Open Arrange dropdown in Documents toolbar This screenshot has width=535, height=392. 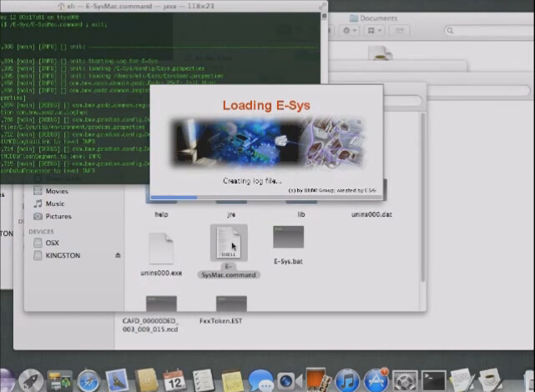click(x=374, y=30)
